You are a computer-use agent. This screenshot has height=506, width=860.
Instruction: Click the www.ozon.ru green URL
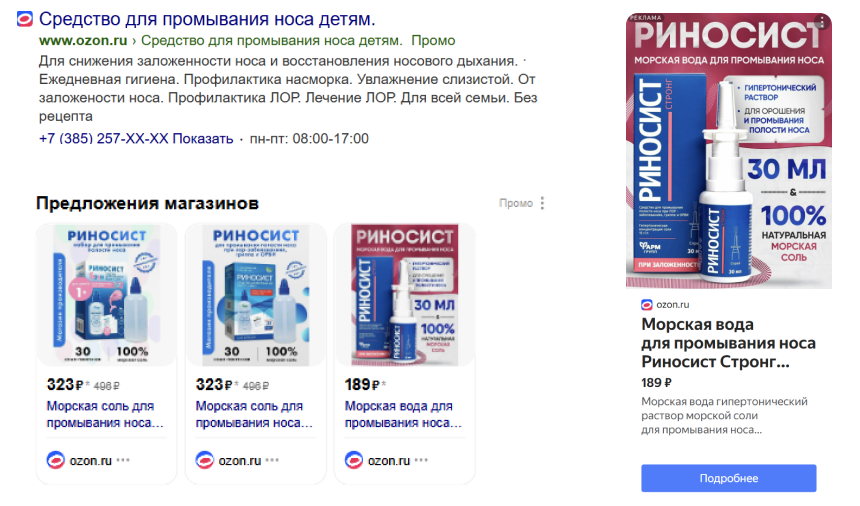coord(83,41)
